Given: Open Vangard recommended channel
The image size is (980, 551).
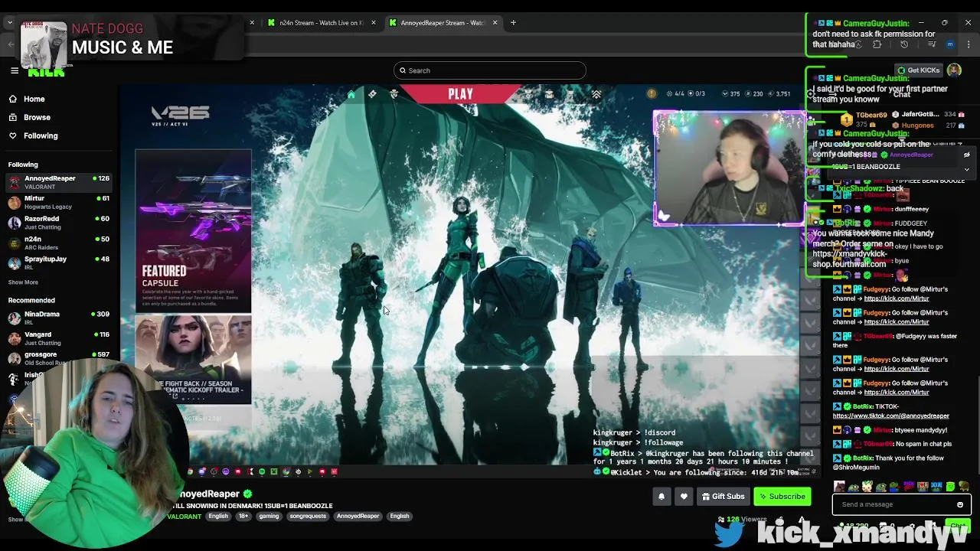Looking at the screenshot, I should click(x=58, y=338).
